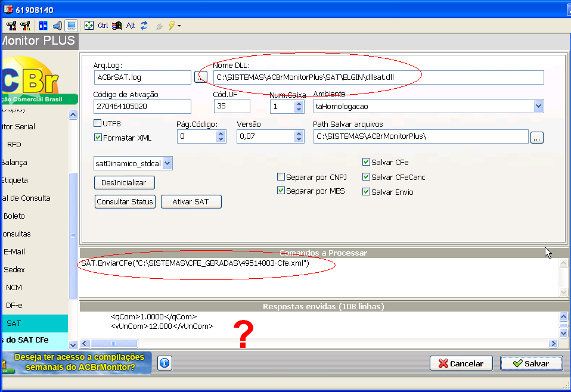The height and width of the screenshot is (392, 571).
Task: Open the blue two-column panel icon
Action: tap(43, 26)
